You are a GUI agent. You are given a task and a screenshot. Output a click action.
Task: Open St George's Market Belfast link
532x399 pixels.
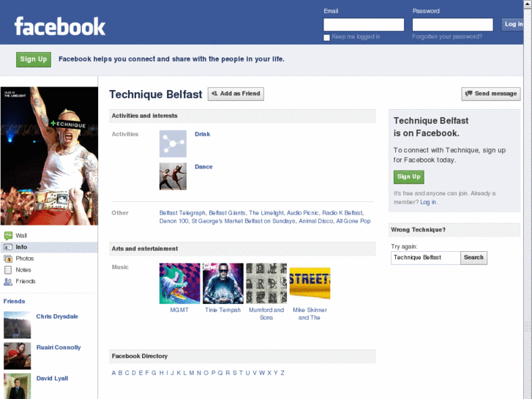[x=243, y=221]
